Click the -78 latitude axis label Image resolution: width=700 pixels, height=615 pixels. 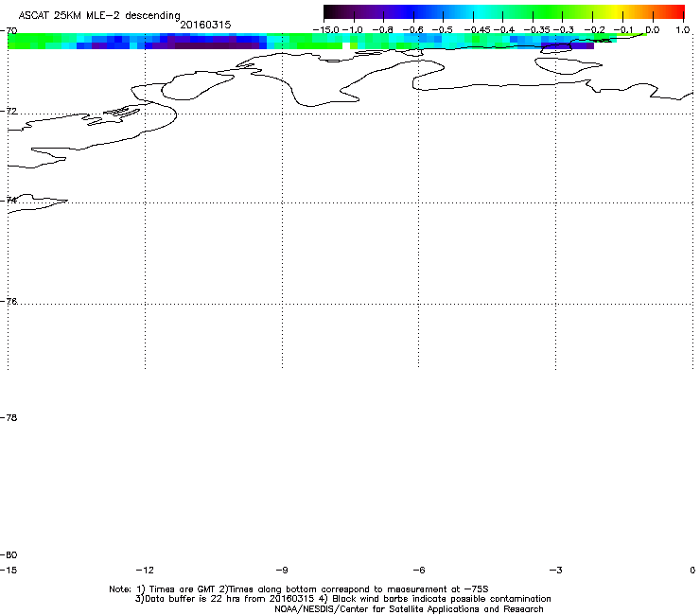click(9, 417)
